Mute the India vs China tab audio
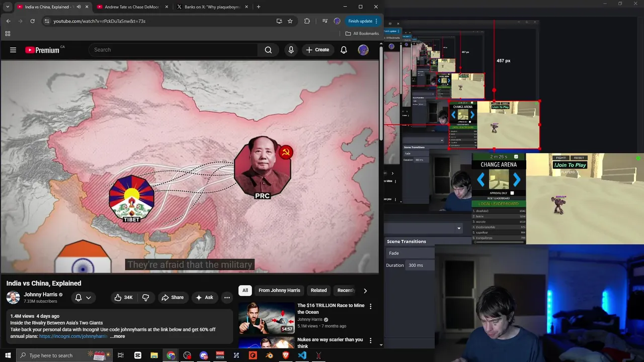This screenshot has height=362, width=644. coord(78,7)
